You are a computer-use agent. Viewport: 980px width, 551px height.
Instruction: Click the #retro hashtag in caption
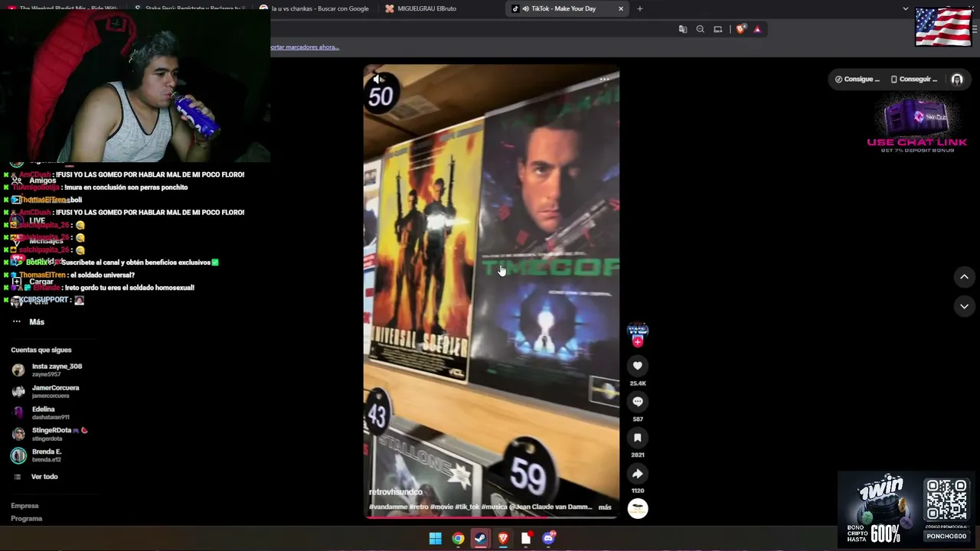[x=419, y=507]
